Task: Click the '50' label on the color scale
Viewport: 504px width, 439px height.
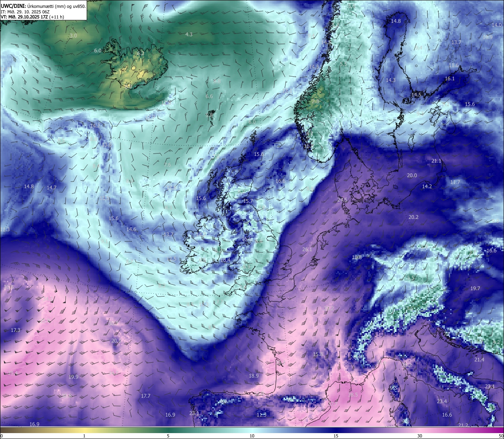Action: (501, 436)
